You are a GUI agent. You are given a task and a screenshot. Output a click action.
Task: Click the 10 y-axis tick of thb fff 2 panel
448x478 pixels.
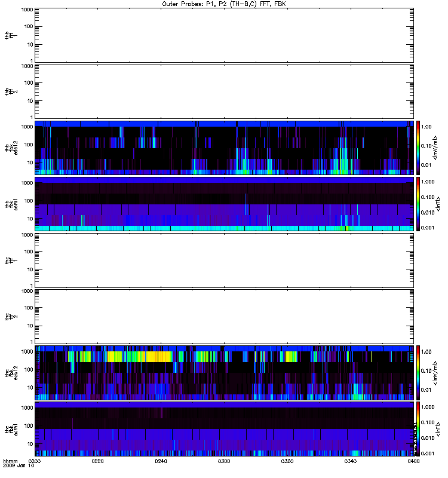pos(30,101)
